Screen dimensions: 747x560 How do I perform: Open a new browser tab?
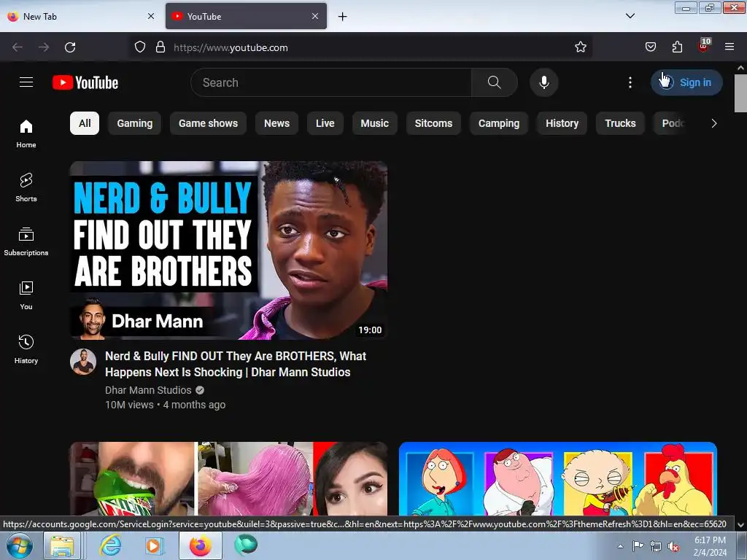click(343, 17)
